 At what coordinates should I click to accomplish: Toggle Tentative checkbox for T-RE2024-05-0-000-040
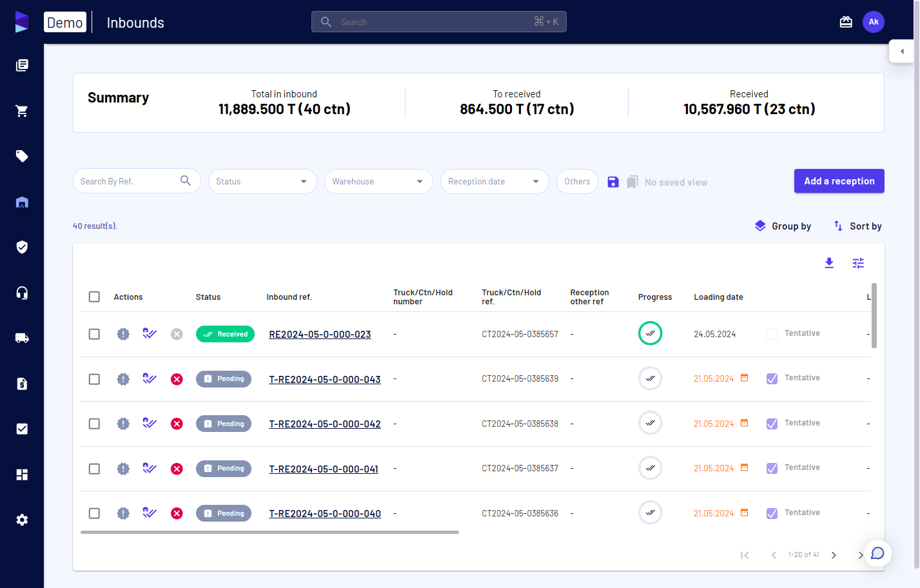[772, 513]
